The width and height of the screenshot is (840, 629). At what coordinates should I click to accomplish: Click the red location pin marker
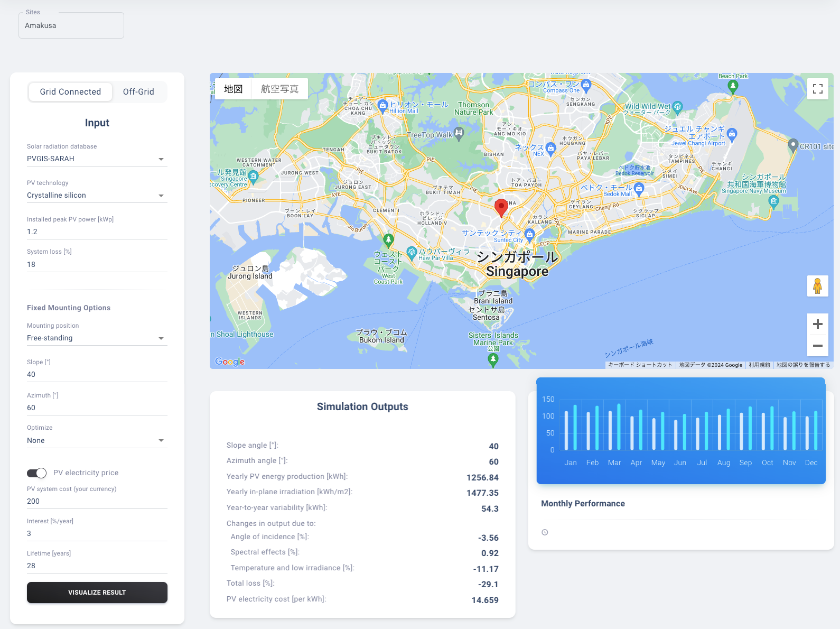pos(501,208)
